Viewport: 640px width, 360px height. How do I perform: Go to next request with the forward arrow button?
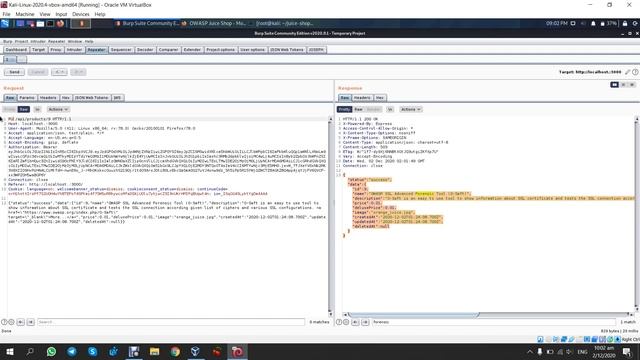[78, 72]
